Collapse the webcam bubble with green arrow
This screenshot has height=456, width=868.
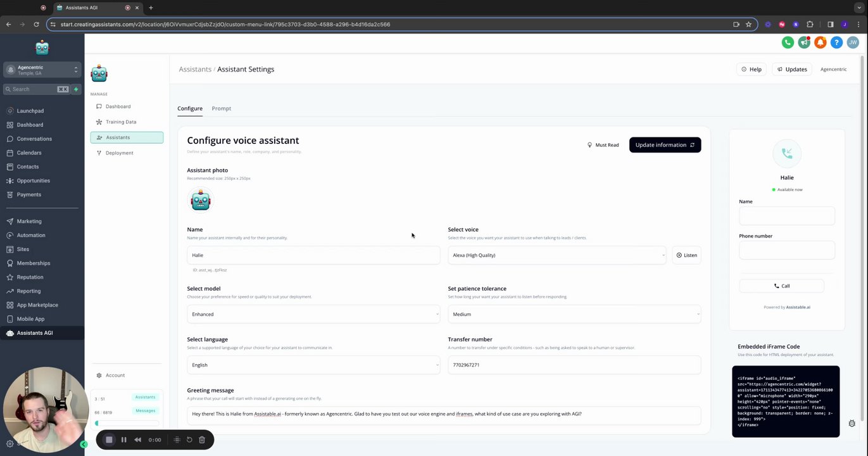point(84,445)
